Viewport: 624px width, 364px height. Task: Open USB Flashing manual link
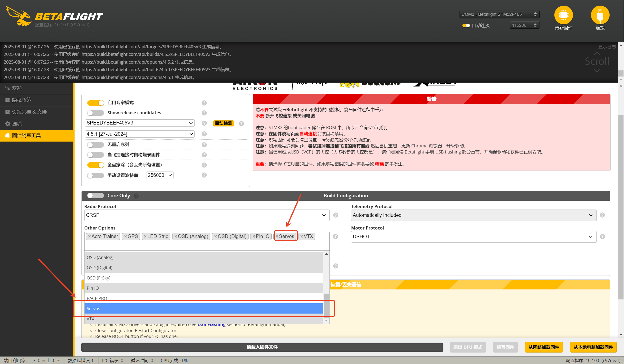[x=211, y=325]
